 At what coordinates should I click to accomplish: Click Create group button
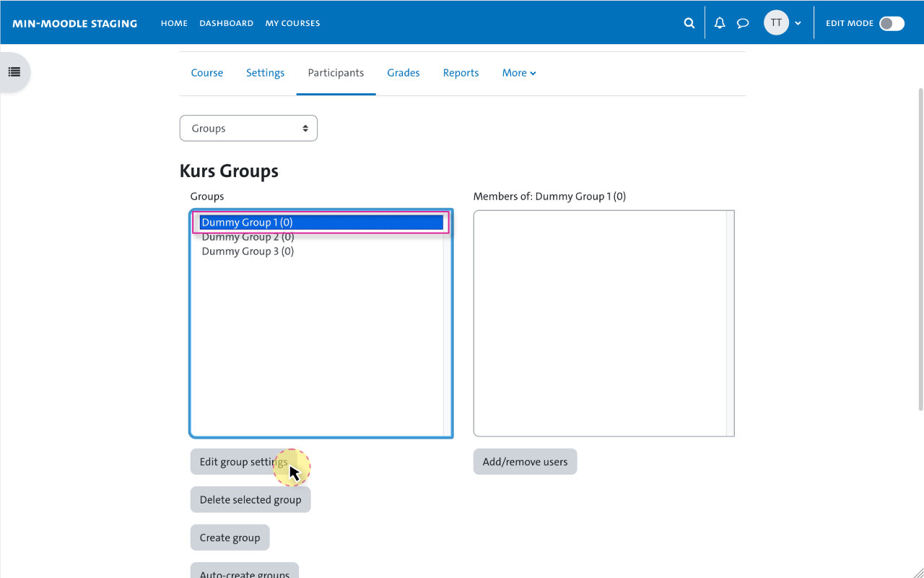point(230,538)
